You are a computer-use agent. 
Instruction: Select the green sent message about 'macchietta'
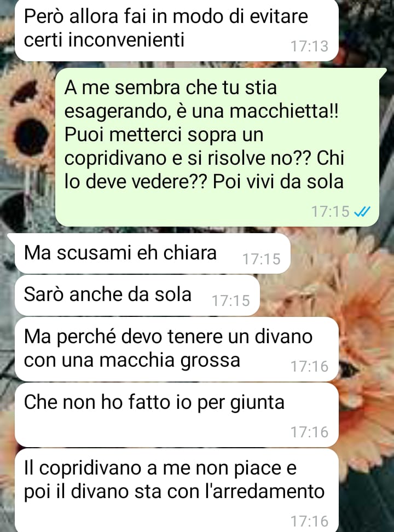click(x=217, y=147)
